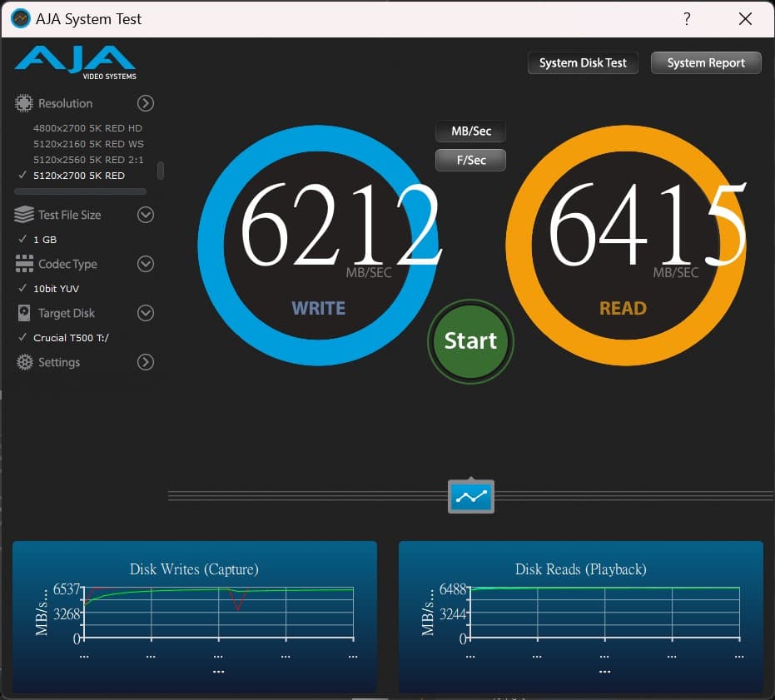Viewport: 775px width, 700px height.
Task: Select 5120x2160 5K RED WS resolution
Action: (x=88, y=144)
